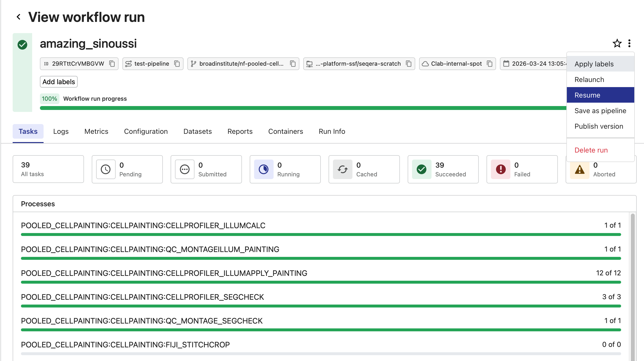
Task: Copy the Clab-internal-spot compute environment name
Action: tap(490, 64)
